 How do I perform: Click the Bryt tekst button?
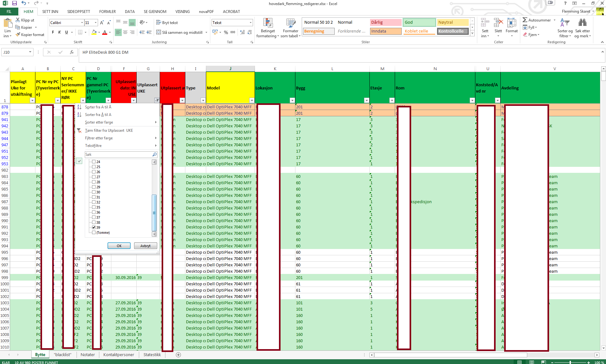pyautogui.click(x=167, y=22)
